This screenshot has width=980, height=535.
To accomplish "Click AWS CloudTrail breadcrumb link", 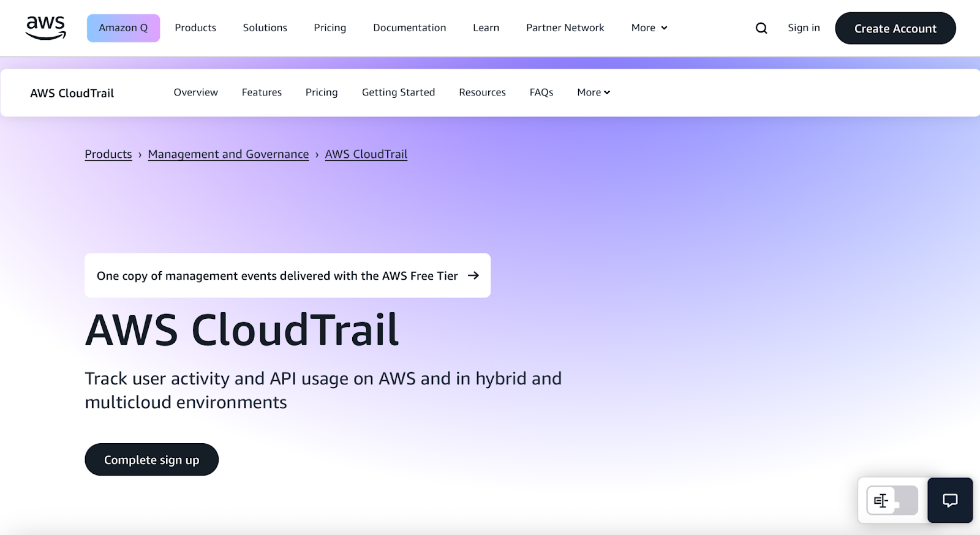I will click(x=366, y=154).
